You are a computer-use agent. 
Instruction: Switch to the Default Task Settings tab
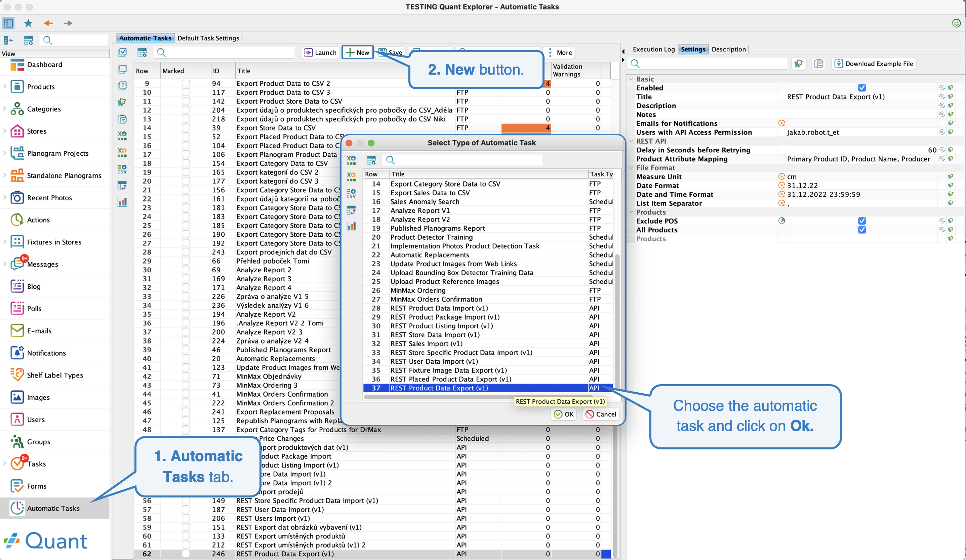coord(208,38)
